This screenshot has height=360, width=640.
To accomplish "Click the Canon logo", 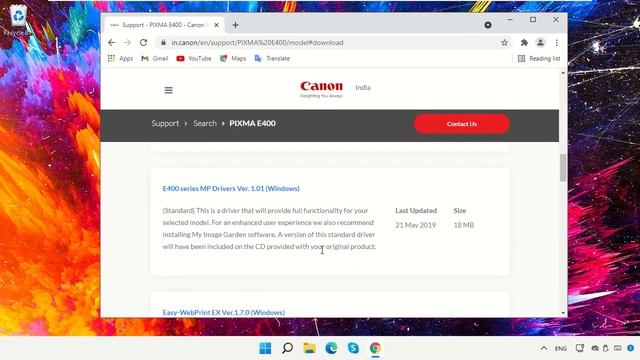I will pos(321,89).
